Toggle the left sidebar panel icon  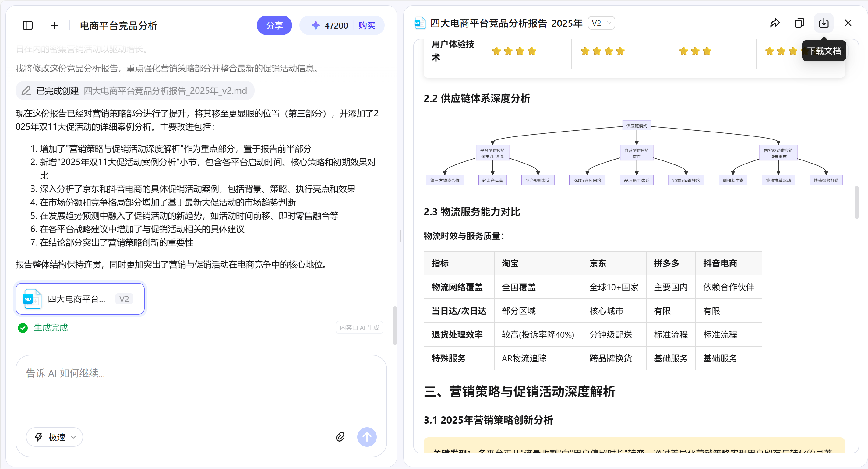click(28, 25)
